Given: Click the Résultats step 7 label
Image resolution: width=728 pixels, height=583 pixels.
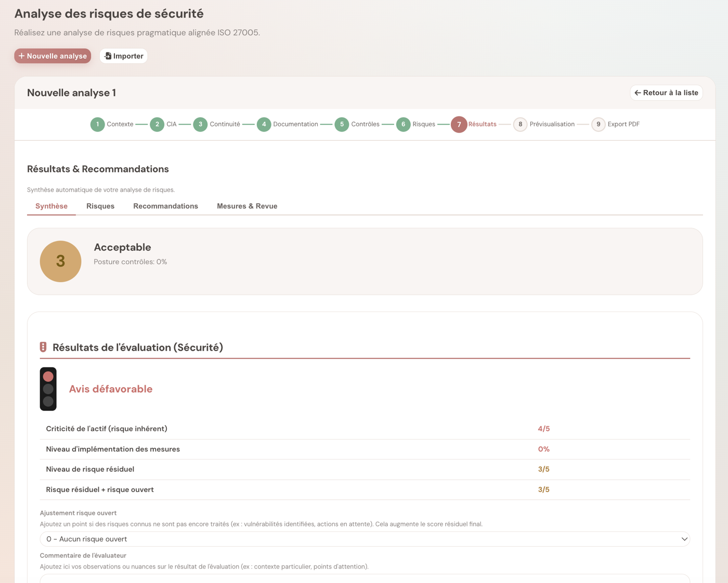Looking at the screenshot, I should (x=482, y=125).
